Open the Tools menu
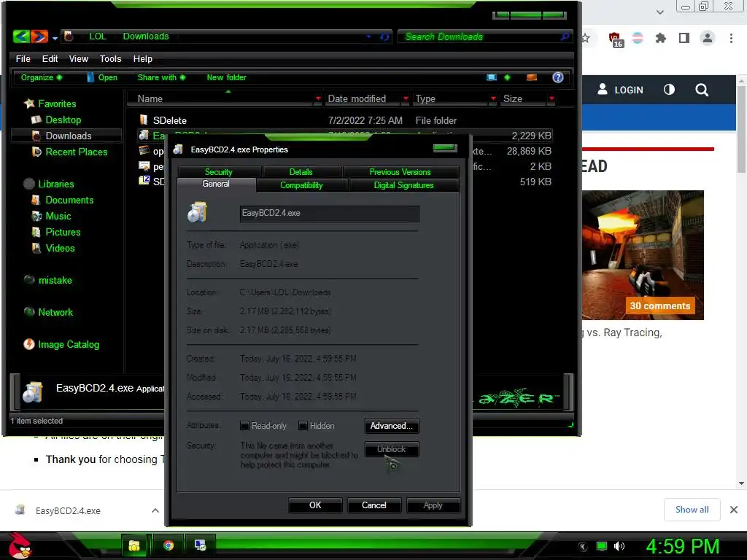Viewport: 747px width, 560px height. tap(111, 58)
